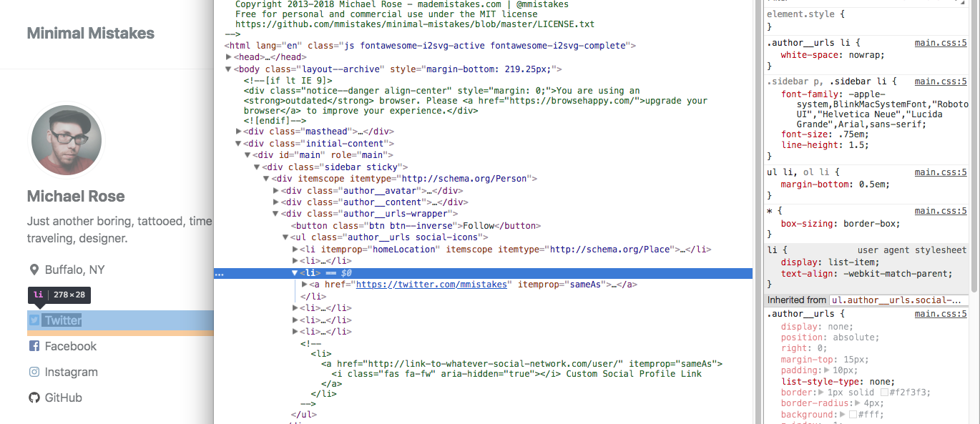The width and height of the screenshot is (980, 424).
Task: Select the text-align: -webkit-match-parent declaration
Action: 866,274
